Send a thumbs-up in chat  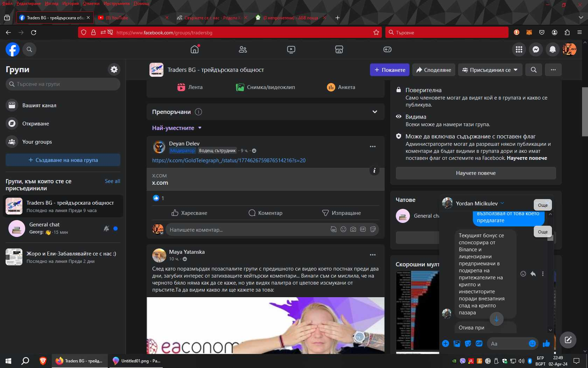click(x=546, y=343)
